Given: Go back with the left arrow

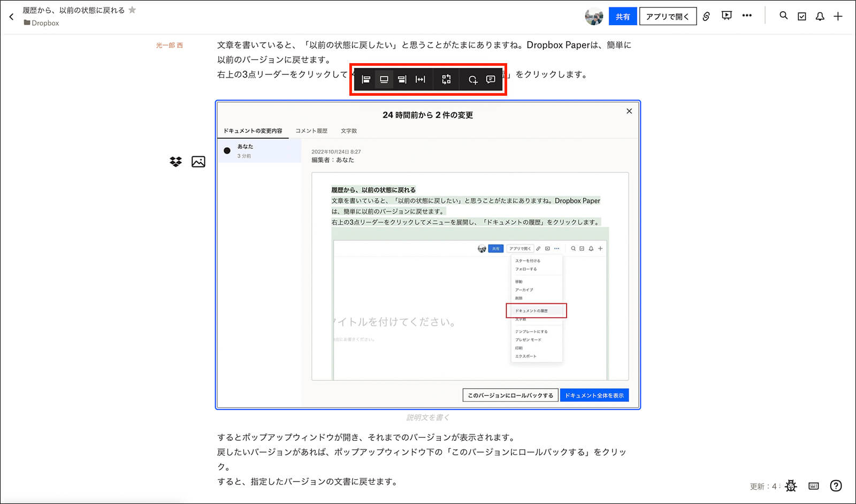Looking at the screenshot, I should click(x=11, y=17).
